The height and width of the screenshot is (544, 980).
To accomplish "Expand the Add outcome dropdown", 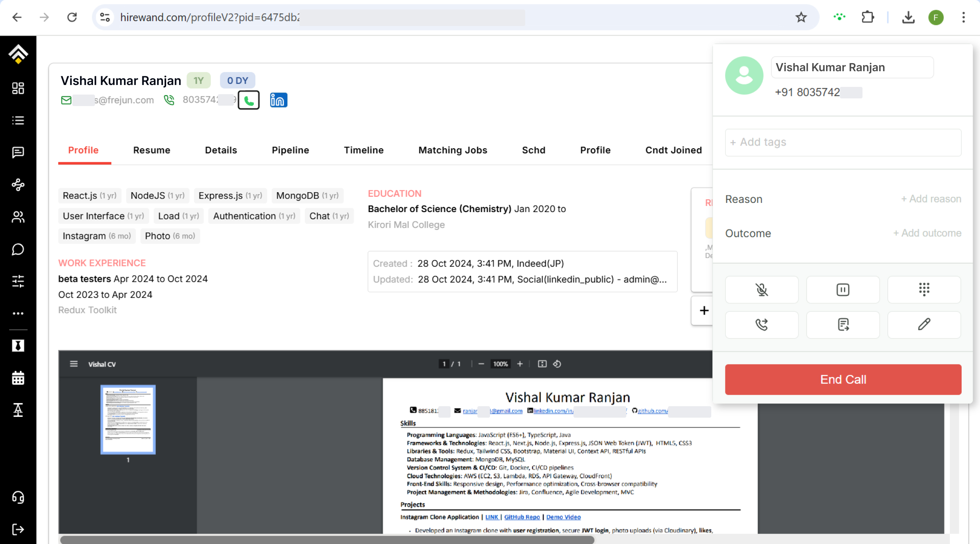I will [926, 232].
